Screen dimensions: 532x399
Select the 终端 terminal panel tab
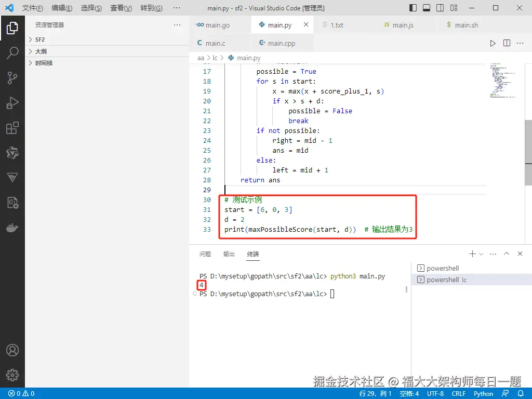[x=253, y=254]
